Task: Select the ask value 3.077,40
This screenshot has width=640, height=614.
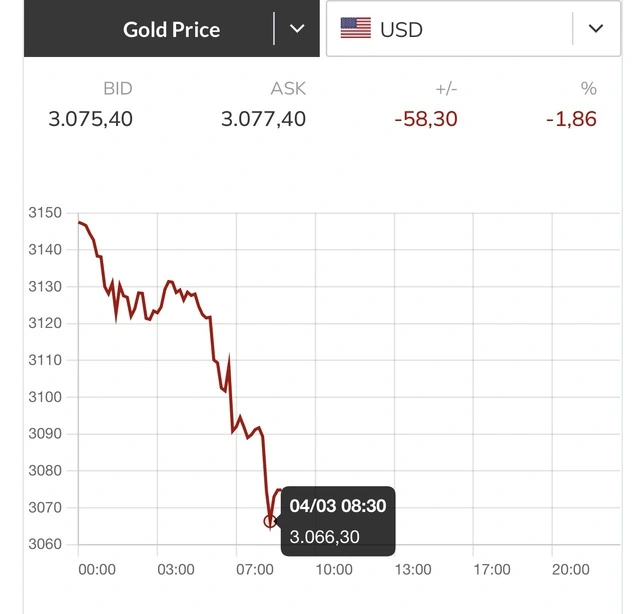Action: tap(263, 119)
